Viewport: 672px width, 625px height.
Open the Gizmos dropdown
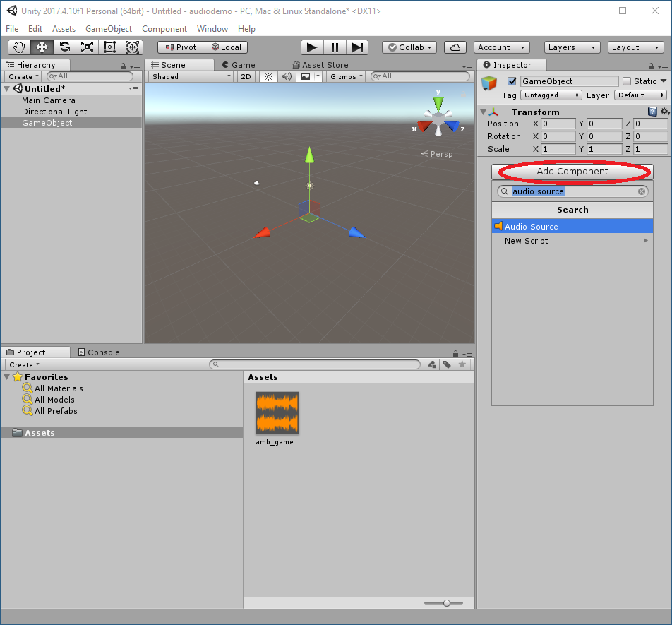[x=347, y=76]
